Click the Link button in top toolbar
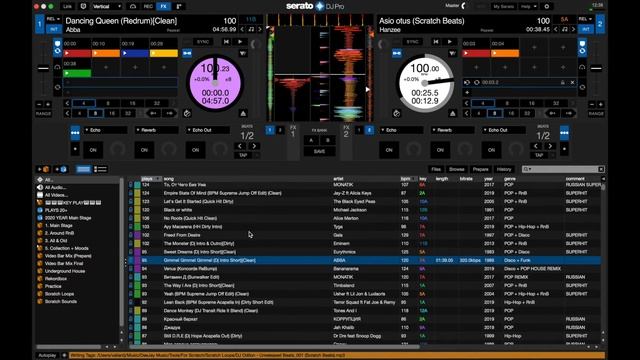Image resolution: width=640 pixels, height=360 pixels. pyautogui.click(x=67, y=7)
